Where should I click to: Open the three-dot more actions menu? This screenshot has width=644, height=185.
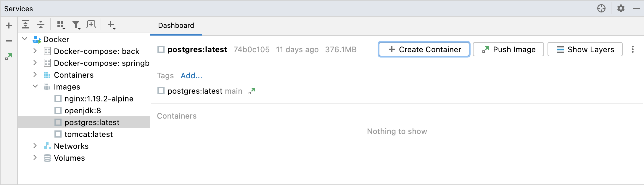point(633,50)
